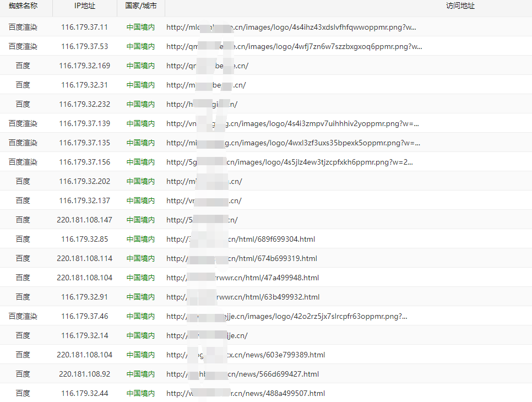
Task: Select IP address 116.179.37.135
Action: tap(84, 143)
